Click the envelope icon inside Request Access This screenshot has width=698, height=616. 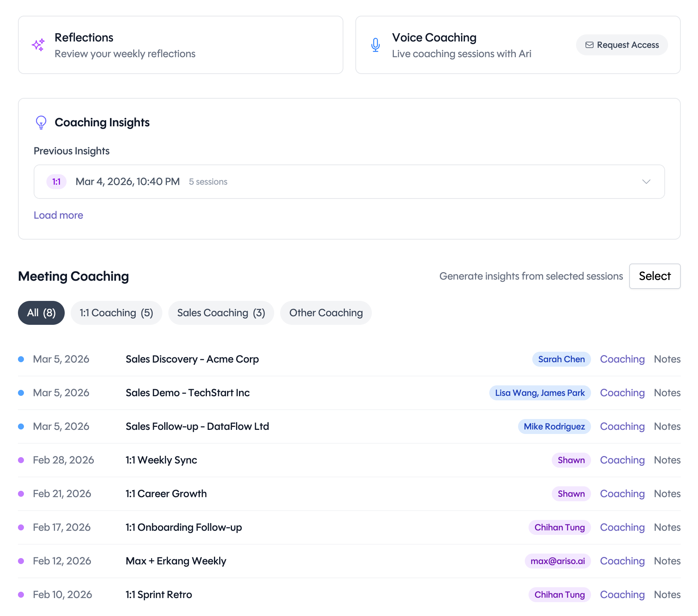[x=590, y=44]
